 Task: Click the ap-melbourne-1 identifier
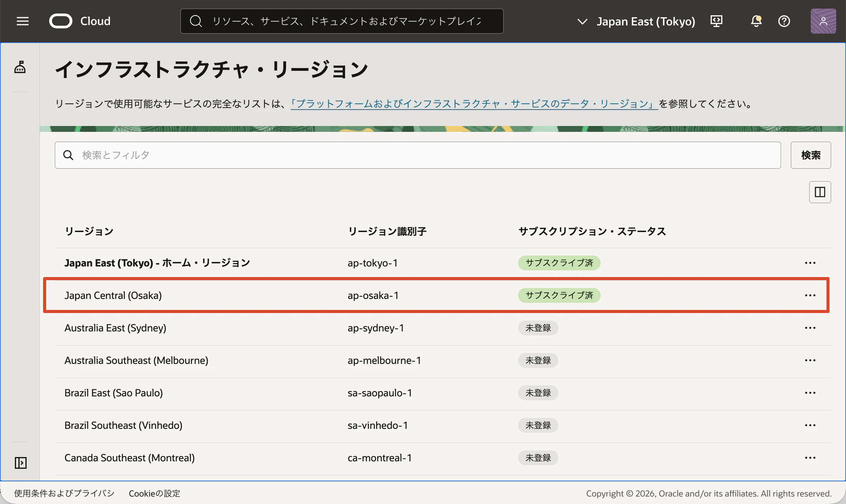tap(384, 360)
